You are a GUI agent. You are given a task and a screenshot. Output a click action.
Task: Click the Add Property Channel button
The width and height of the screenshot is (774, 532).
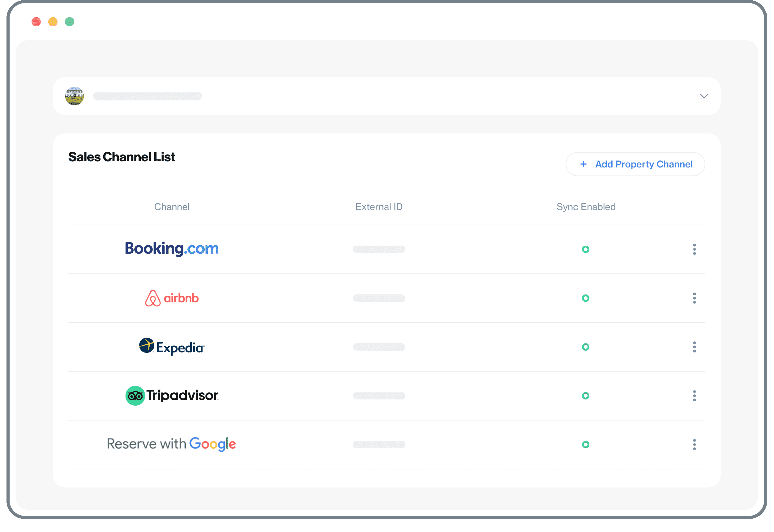pyautogui.click(x=635, y=164)
